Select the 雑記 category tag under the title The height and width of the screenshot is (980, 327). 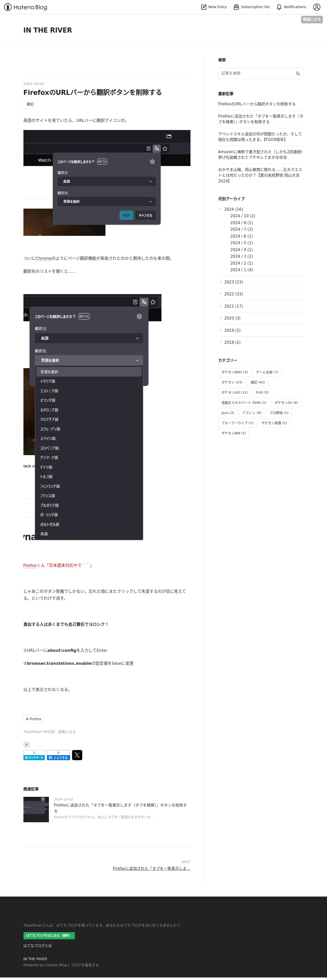[30, 104]
